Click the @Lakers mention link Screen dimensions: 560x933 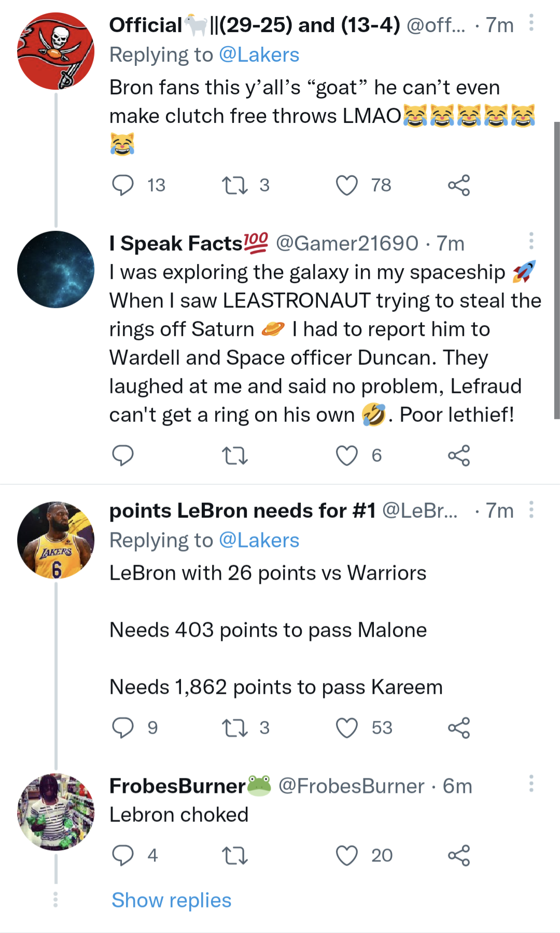tap(258, 54)
